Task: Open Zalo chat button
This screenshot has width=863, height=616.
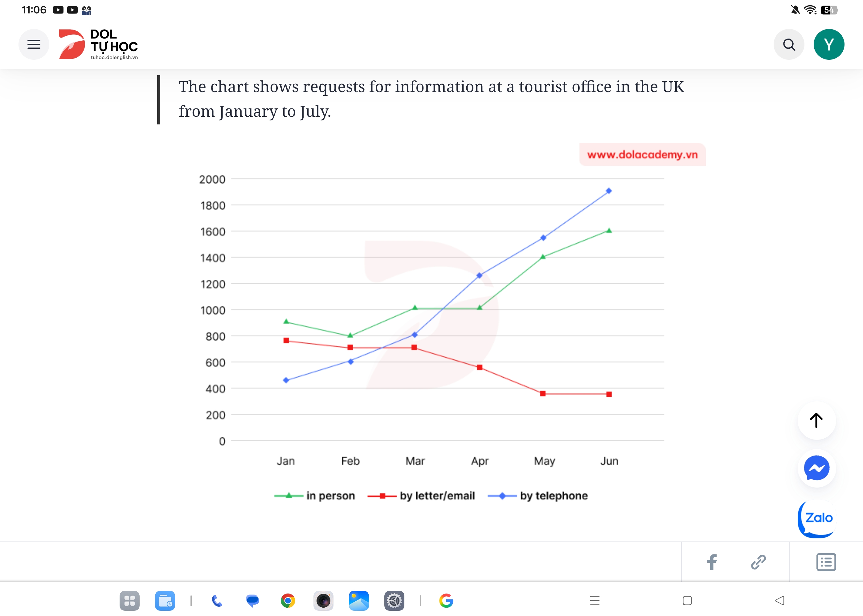Action: pos(817,518)
